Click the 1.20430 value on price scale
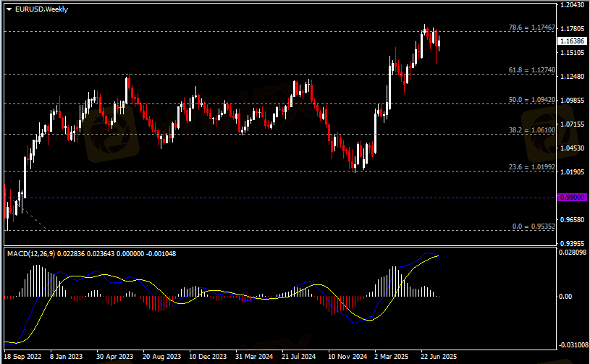Image resolution: width=590 pixels, height=364 pixels. pyautogui.click(x=572, y=5)
